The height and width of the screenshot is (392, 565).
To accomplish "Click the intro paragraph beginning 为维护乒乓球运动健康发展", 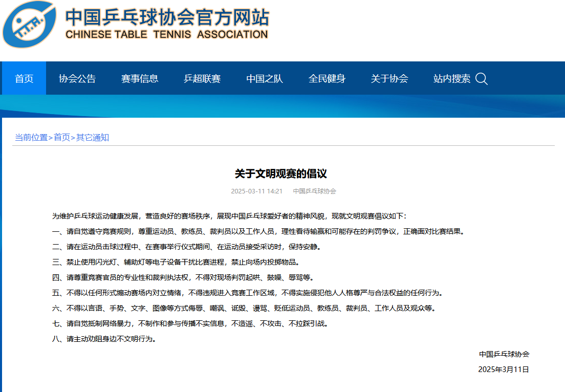I will point(229,216).
